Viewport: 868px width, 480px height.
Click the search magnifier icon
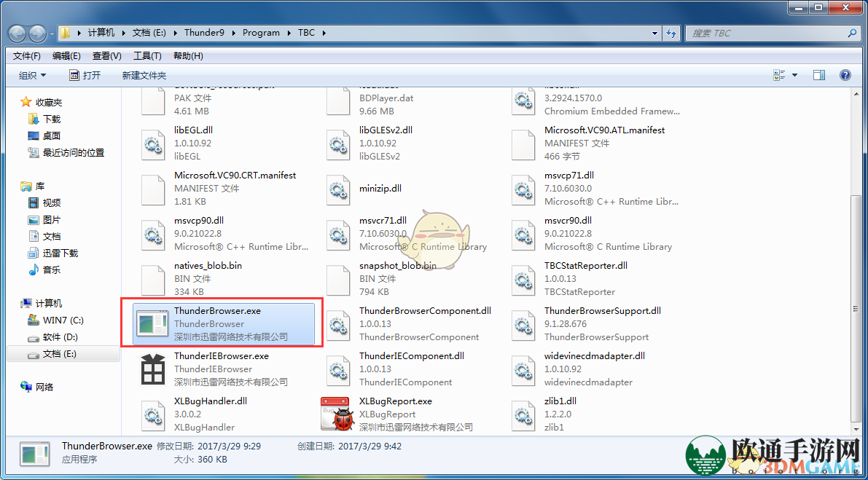click(852, 33)
